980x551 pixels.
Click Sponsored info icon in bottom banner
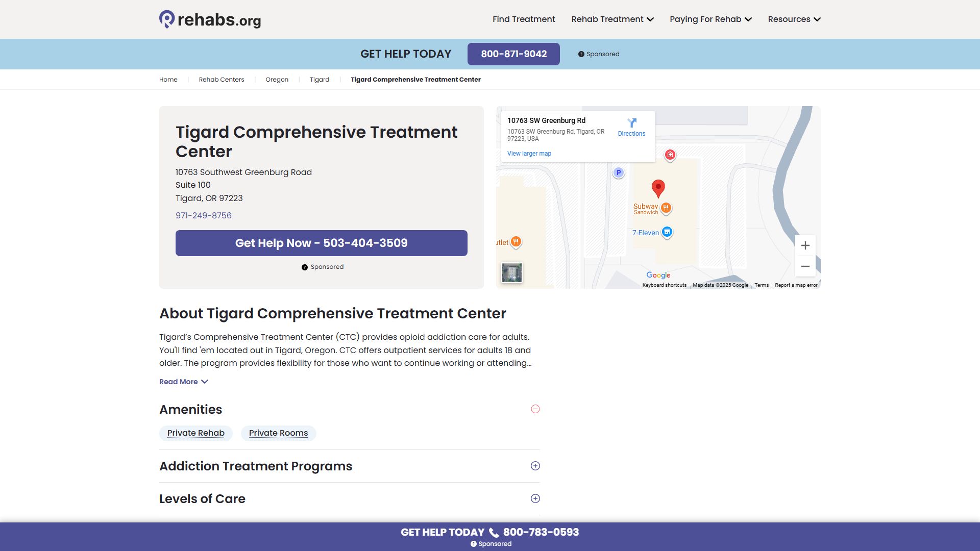474,544
